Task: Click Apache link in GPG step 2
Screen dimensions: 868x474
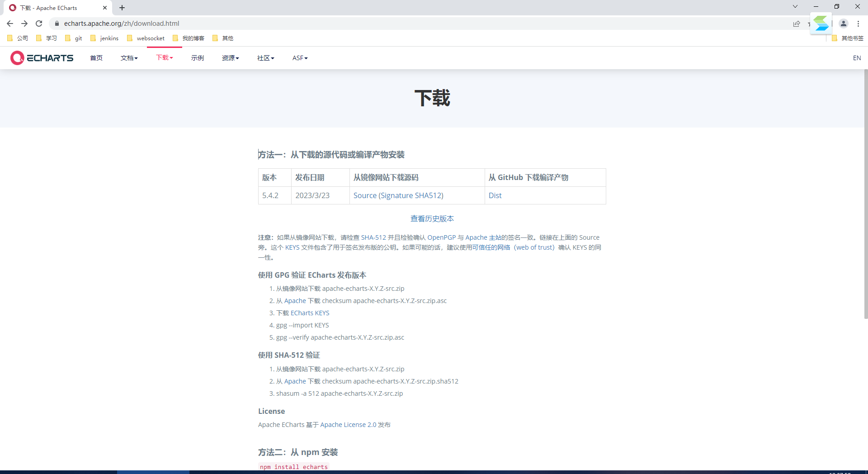Action: [x=295, y=301]
